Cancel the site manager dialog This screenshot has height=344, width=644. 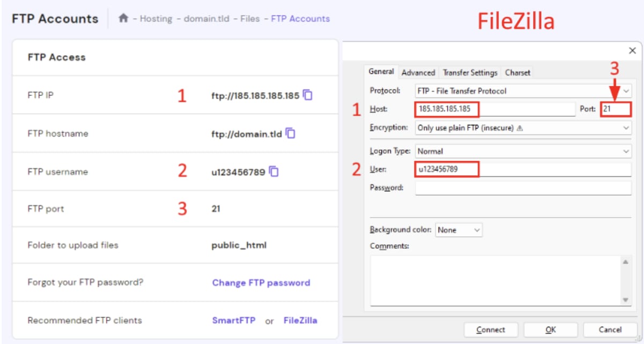click(x=610, y=330)
